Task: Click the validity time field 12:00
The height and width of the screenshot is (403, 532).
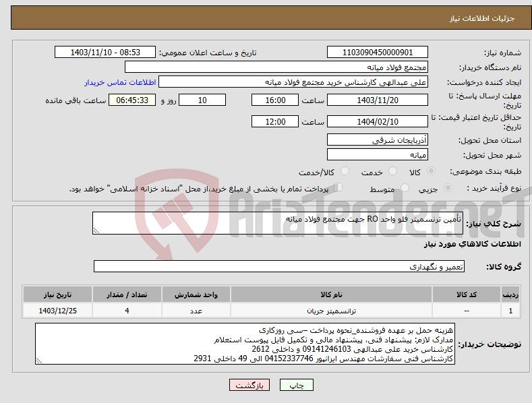Action: tap(275, 121)
